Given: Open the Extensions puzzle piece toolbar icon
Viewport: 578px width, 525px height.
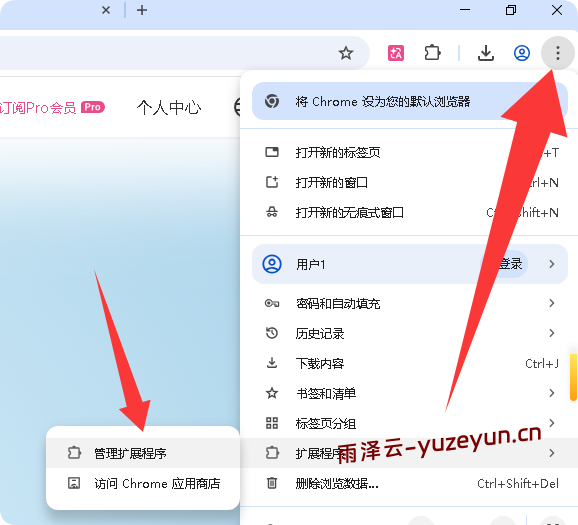Looking at the screenshot, I should [x=432, y=53].
